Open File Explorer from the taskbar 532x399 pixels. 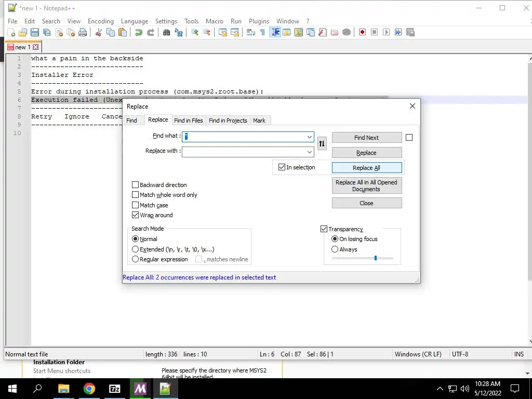pyautogui.click(x=63, y=389)
